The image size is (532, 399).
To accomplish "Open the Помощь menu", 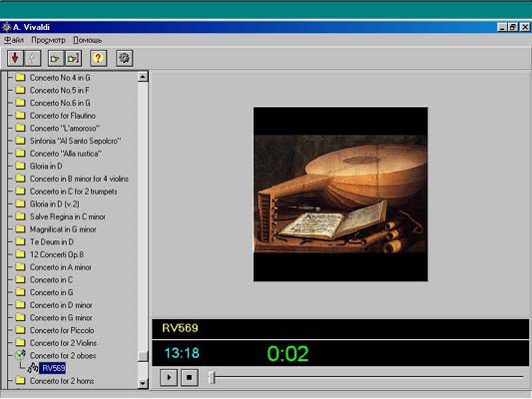I will [88, 40].
